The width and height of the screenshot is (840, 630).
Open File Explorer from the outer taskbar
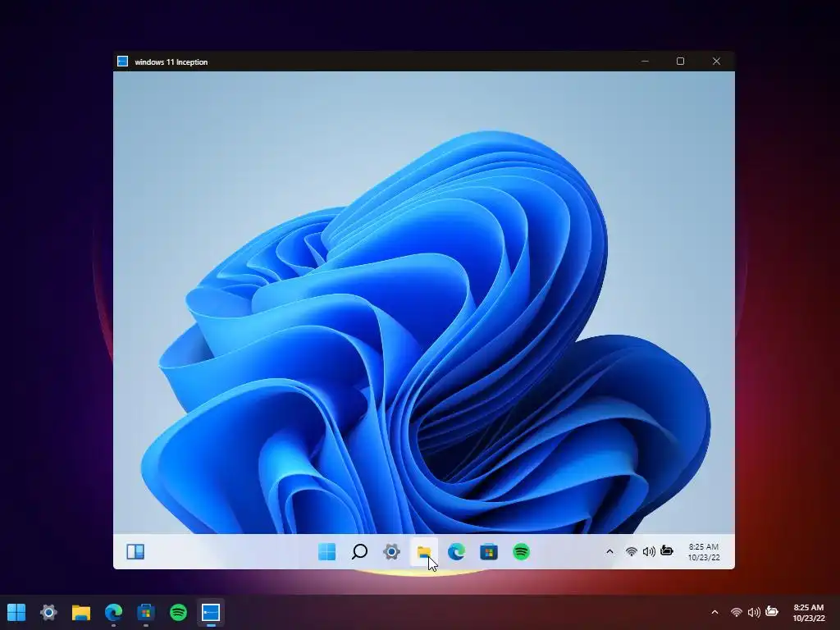pyautogui.click(x=81, y=612)
